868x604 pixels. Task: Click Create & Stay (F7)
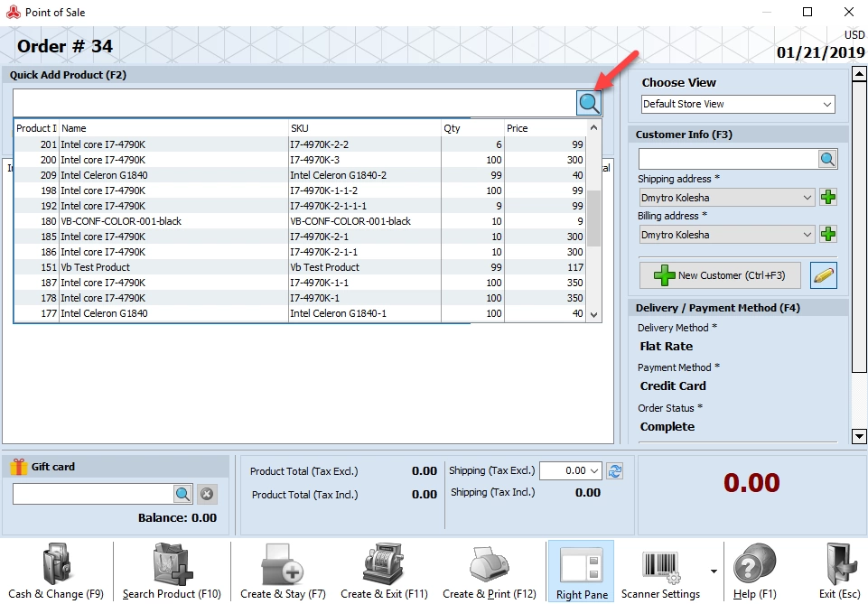283,571
